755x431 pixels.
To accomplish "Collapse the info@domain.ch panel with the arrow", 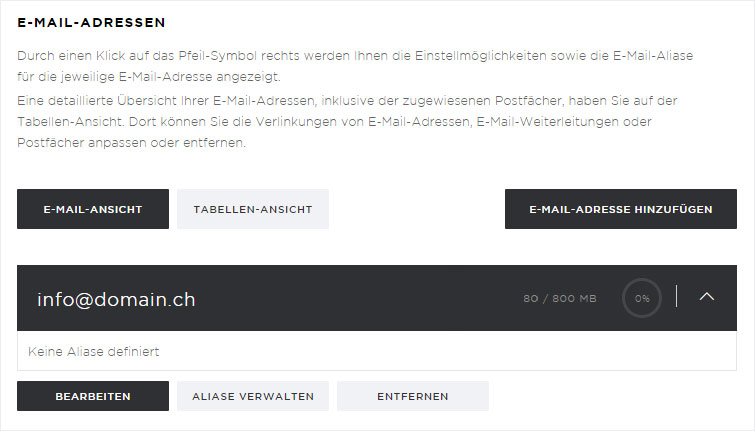I will click(x=707, y=297).
